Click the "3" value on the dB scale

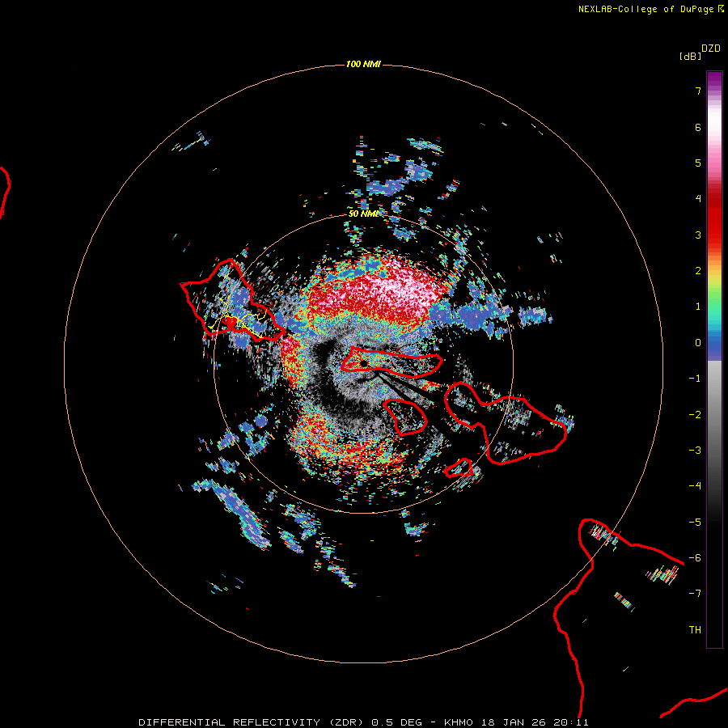[698, 235]
